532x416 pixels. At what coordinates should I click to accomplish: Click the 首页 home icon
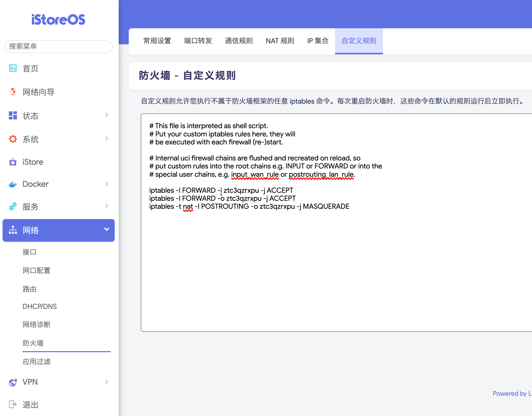(x=13, y=68)
